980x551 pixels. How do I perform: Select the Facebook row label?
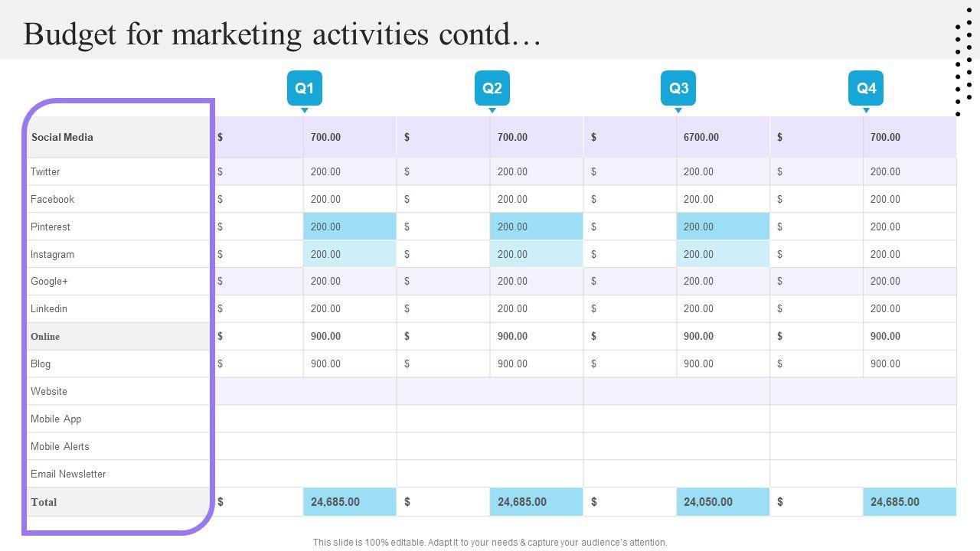click(52, 199)
